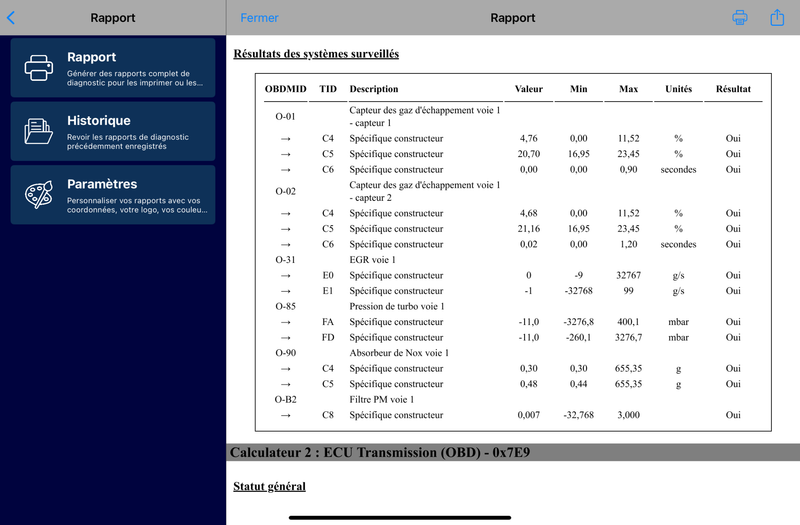
Task: Select the O-85 row identifier
Action: click(x=286, y=306)
